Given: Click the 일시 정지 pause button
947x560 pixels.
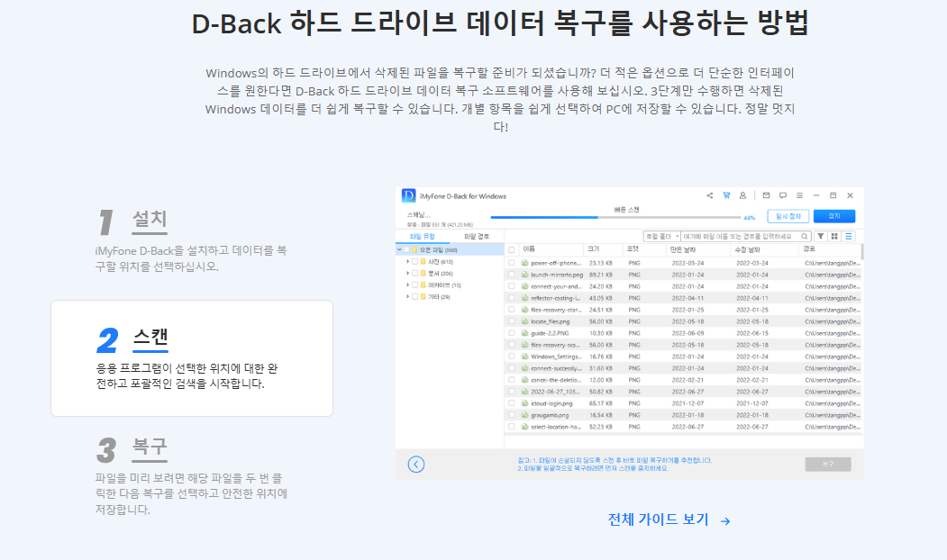Looking at the screenshot, I should [788, 216].
